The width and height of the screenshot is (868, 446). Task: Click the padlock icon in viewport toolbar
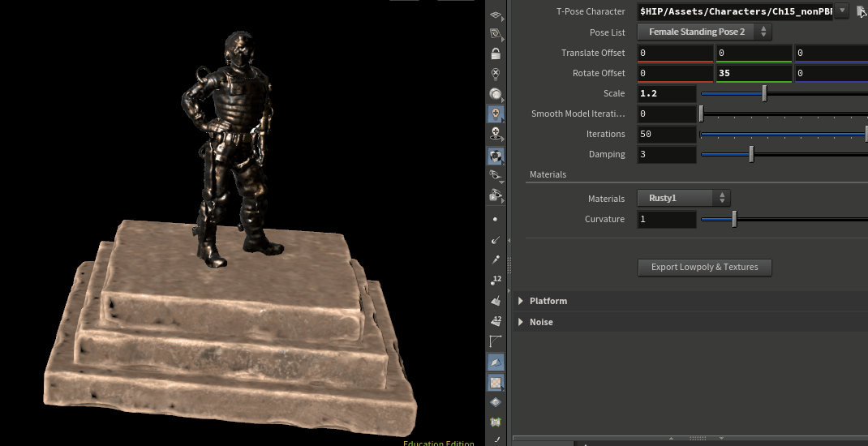coord(496,54)
